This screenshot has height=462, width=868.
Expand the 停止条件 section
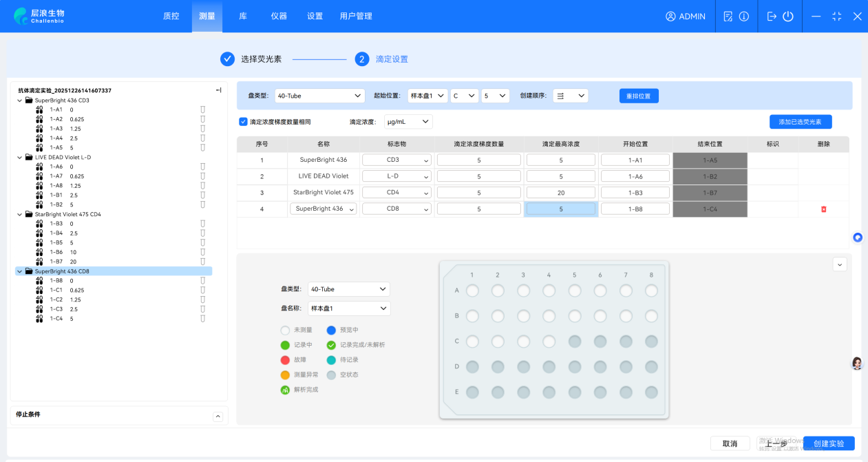click(x=218, y=416)
